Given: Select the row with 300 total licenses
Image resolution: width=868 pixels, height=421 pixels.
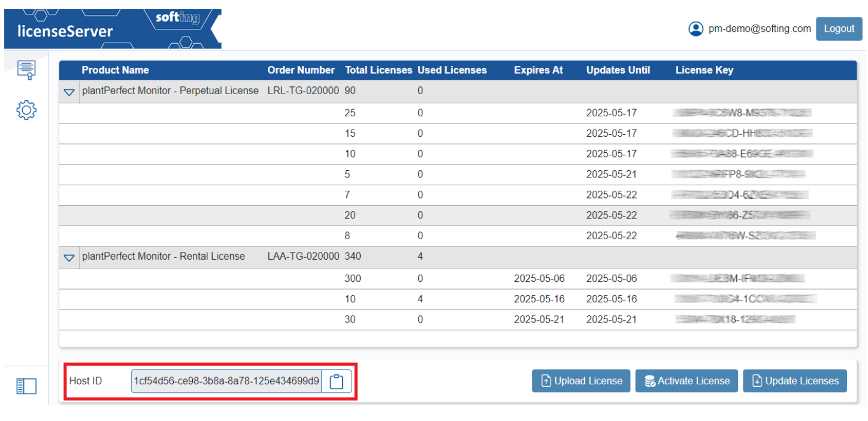Looking at the screenshot, I should coord(458,279).
